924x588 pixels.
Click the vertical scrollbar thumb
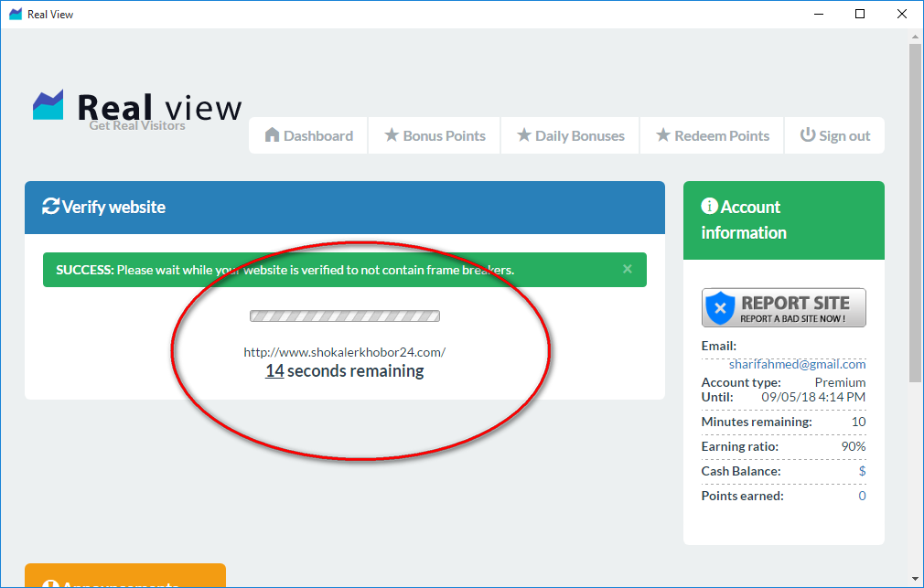point(915,212)
